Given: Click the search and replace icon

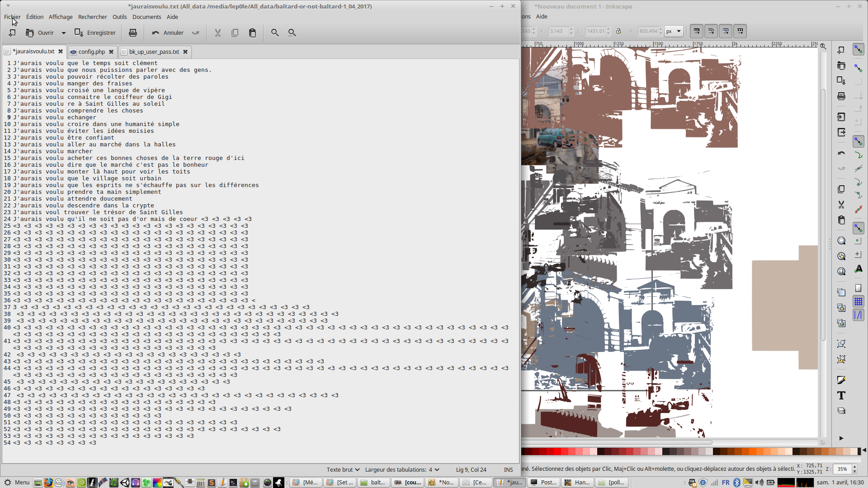Looking at the screenshot, I should tap(292, 33).
